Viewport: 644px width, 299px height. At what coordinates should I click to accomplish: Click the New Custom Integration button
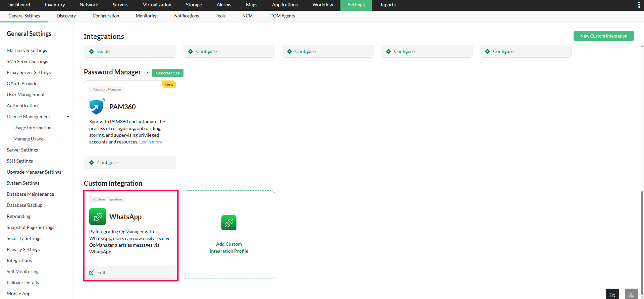pos(603,36)
